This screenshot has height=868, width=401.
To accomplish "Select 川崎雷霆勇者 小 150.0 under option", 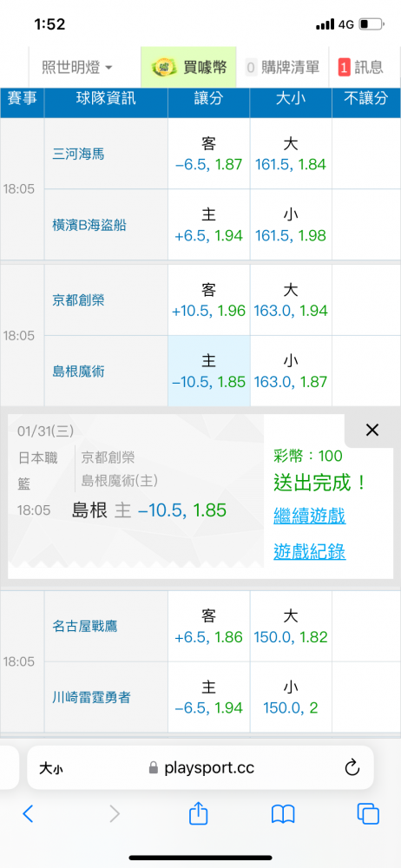I will (x=291, y=697).
